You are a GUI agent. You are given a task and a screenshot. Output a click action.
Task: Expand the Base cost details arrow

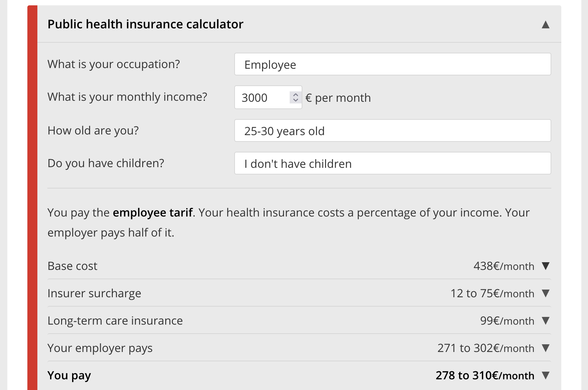coord(546,266)
